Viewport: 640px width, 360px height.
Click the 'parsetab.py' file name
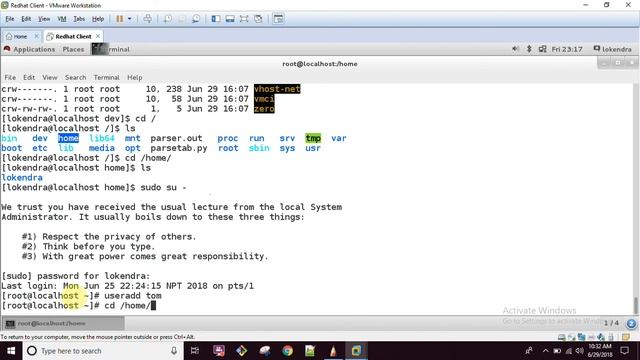[179, 148]
